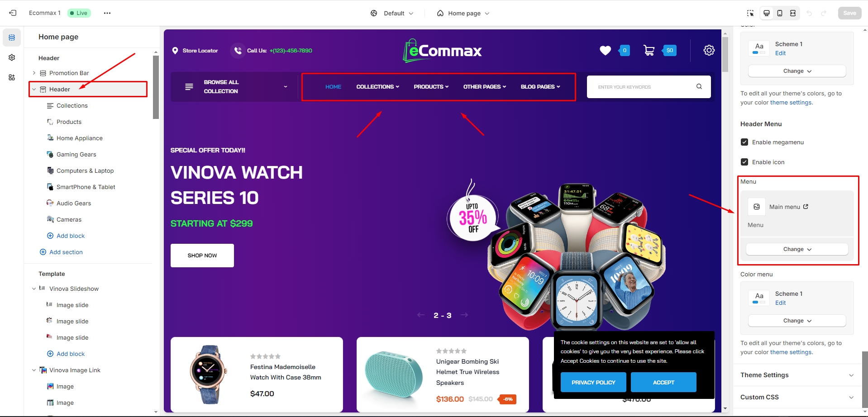Switch to mobile preview icon
Screen dimensions: 868x417
coord(780,13)
